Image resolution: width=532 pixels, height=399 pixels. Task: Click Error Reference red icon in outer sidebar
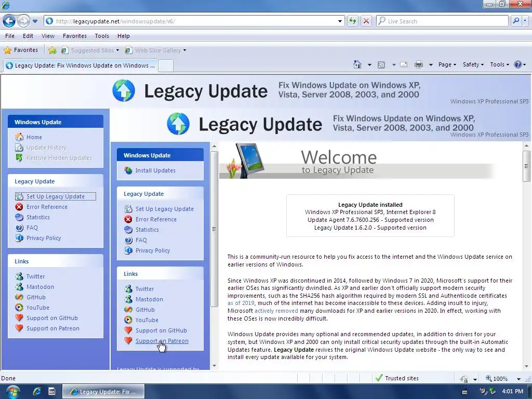click(x=19, y=207)
